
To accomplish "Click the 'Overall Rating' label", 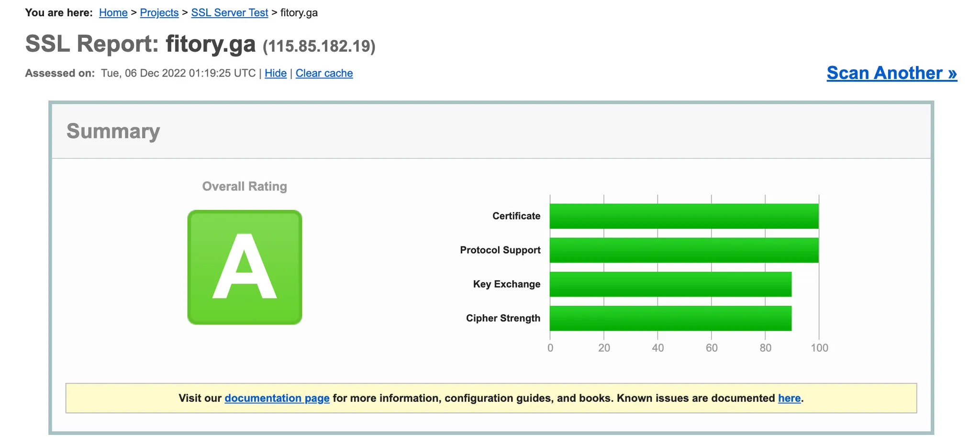I will click(245, 186).
